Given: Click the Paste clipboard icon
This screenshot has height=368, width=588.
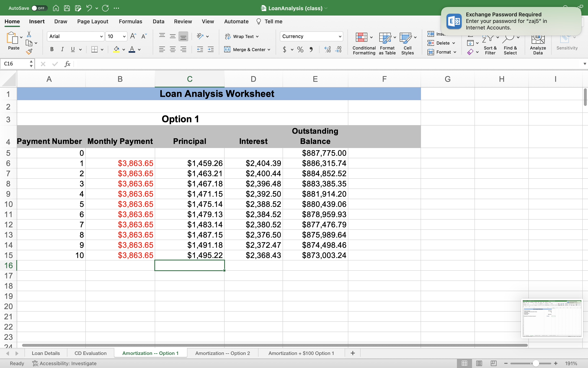Looking at the screenshot, I should [12, 38].
